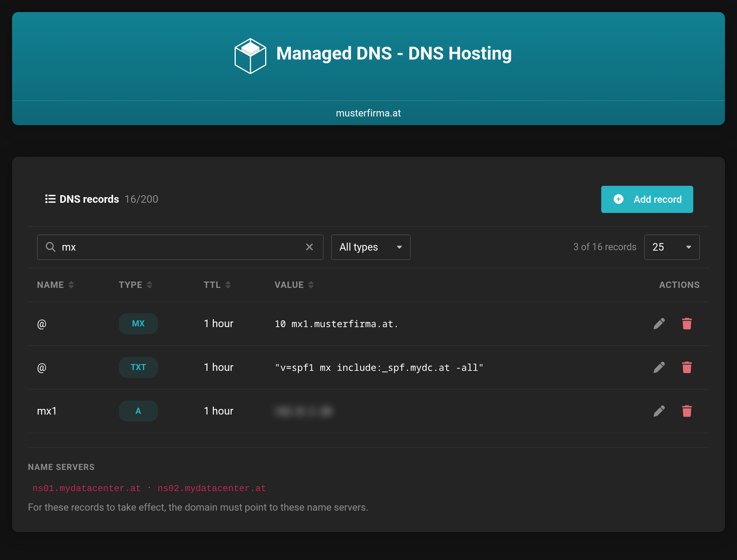Click the 3 of 16 records text
The image size is (737, 560).
coord(605,247)
